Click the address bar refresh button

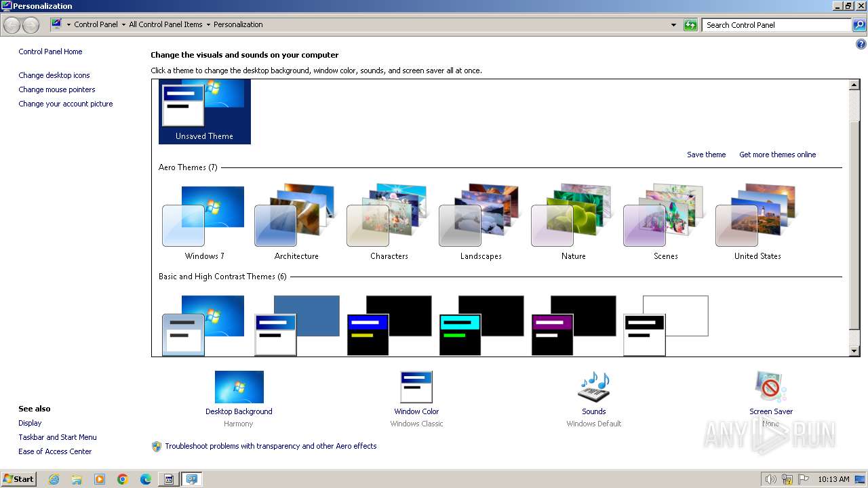pos(690,25)
